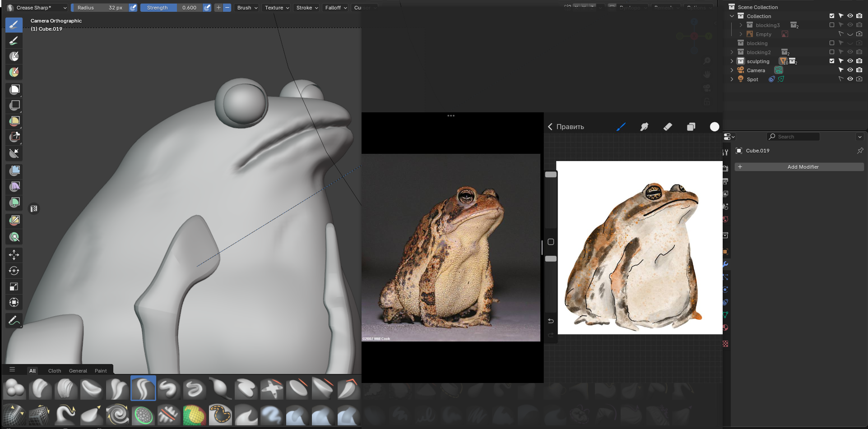
Task: Select the Procreate smudge tool
Action: (x=644, y=127)
